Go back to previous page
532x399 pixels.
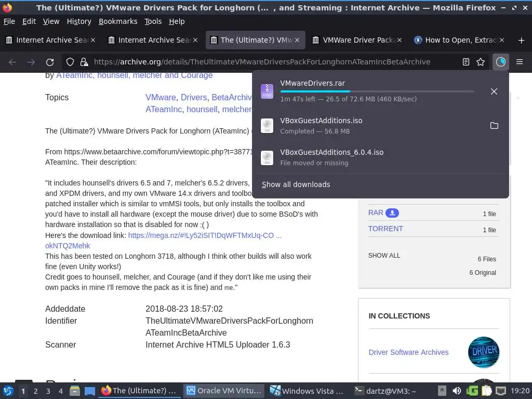(x=12, y=62)
